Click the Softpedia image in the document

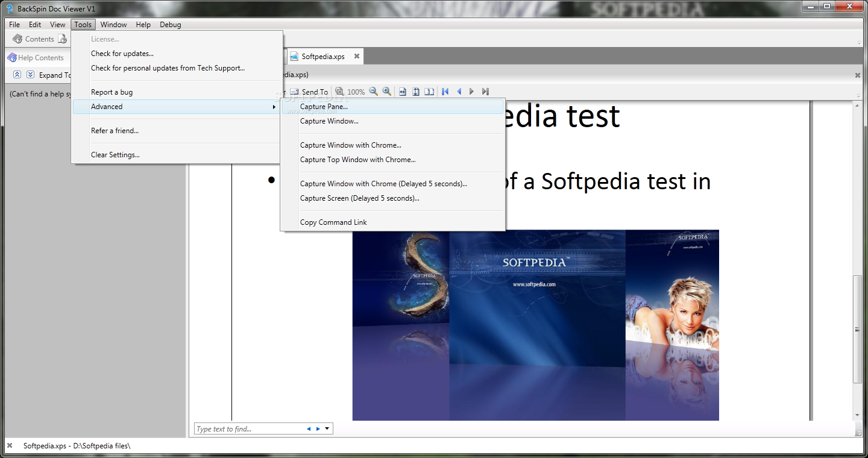536,325
